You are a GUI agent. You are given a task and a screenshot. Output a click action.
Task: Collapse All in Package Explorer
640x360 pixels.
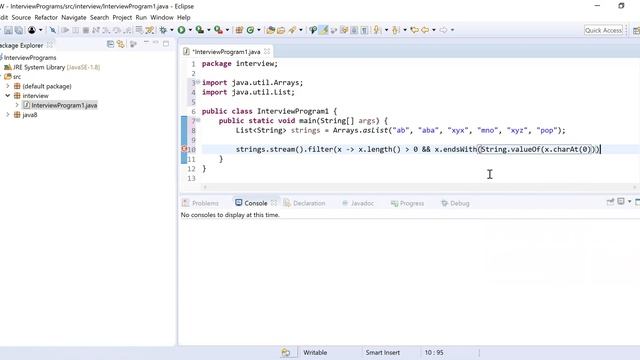click(110, 44)
